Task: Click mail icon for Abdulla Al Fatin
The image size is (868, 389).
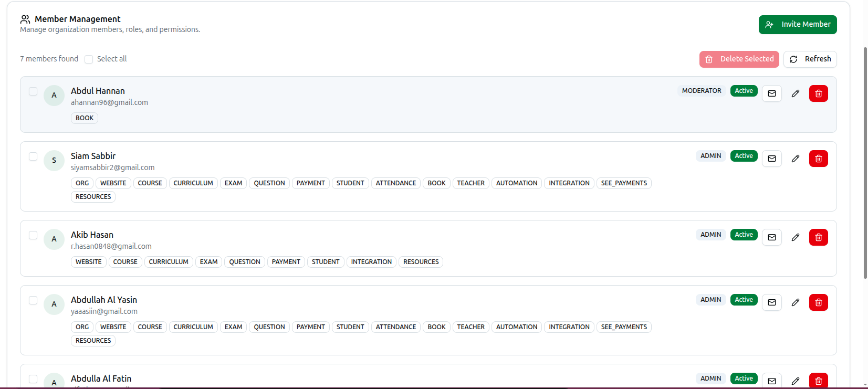Action: tap(772, 381)
